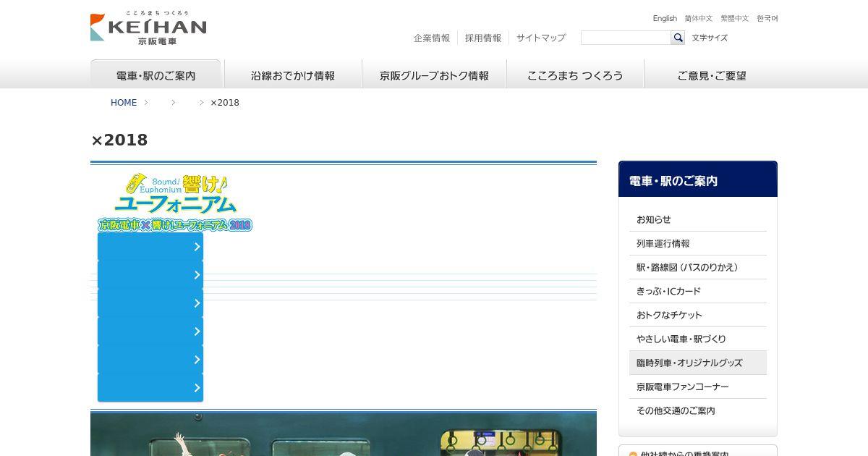Open こころまち つくろう nav tab
Viewport: 868px width, 456px height.
[x=575, y=74]
